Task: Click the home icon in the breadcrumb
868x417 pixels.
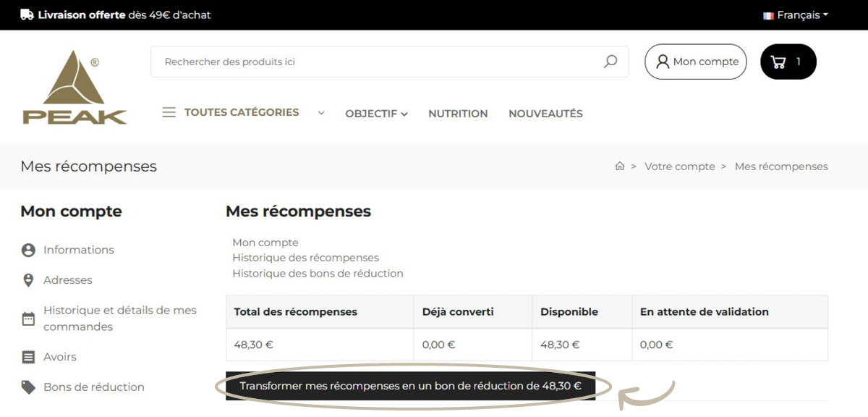Action: pyautogui.click(x=620, y=166)
